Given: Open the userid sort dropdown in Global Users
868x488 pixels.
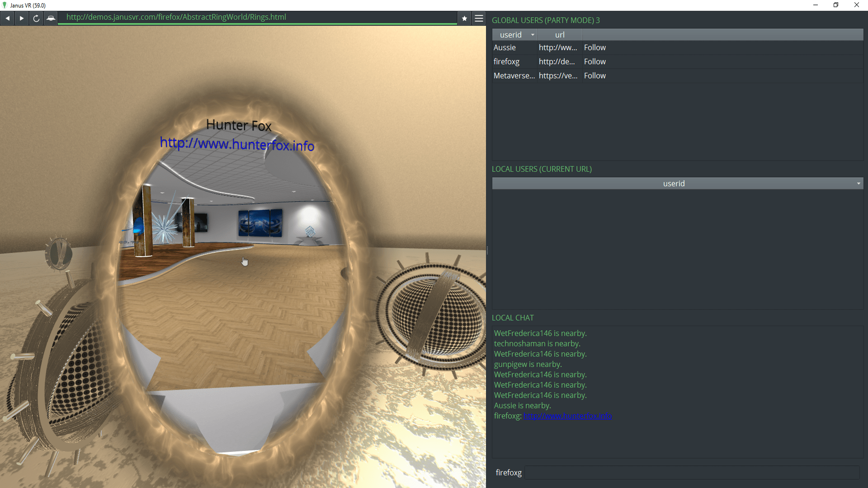Looking at the screenshot, I should (533, 34).
